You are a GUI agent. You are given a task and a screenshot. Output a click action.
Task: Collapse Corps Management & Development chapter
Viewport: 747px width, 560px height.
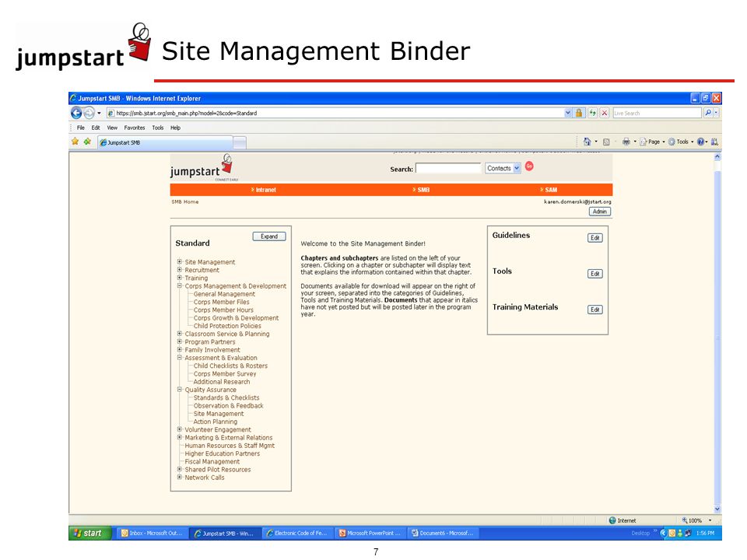[180, 285]
